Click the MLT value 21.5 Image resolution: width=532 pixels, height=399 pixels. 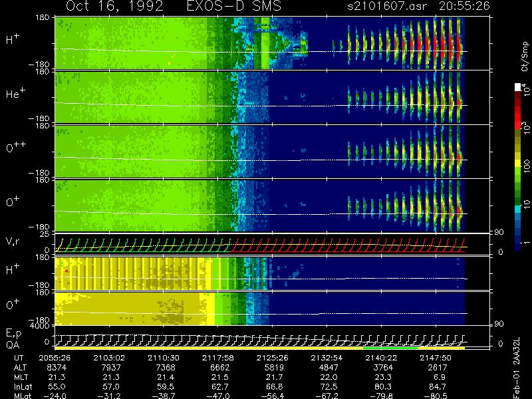point(220,377)
